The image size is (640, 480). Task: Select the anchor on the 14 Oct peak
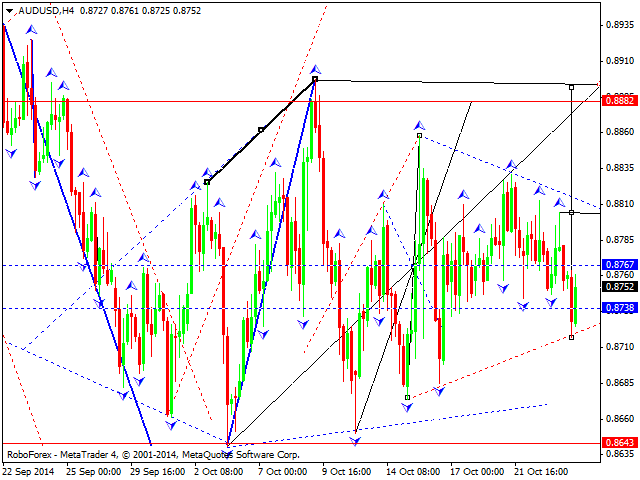(x=419, y=134)
